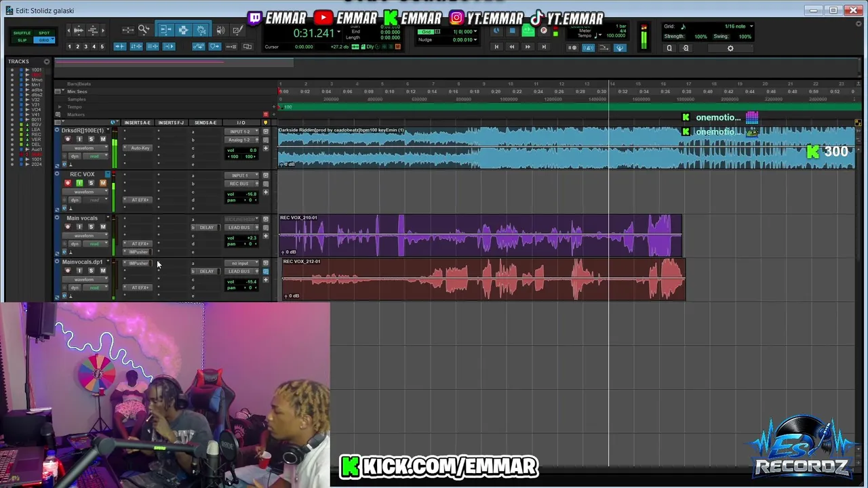Screen dimensions: 868x488
Task: Toggle Insertion Follows Playback button
Action: pos(169,47)
